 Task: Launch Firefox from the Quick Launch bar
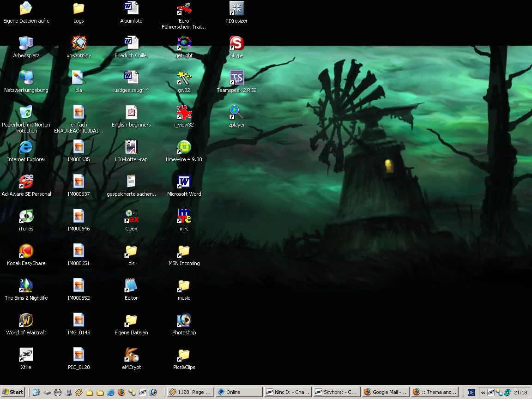tap(121, 393)
